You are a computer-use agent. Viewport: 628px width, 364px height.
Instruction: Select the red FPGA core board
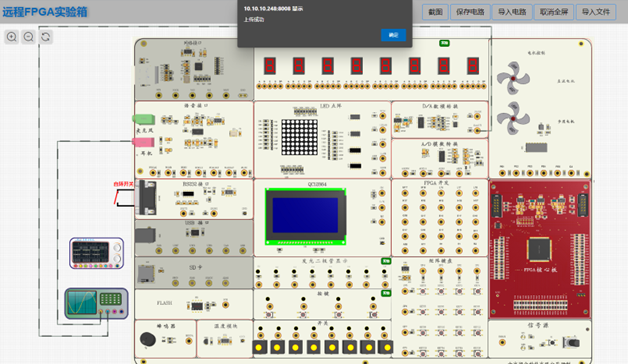539,249
